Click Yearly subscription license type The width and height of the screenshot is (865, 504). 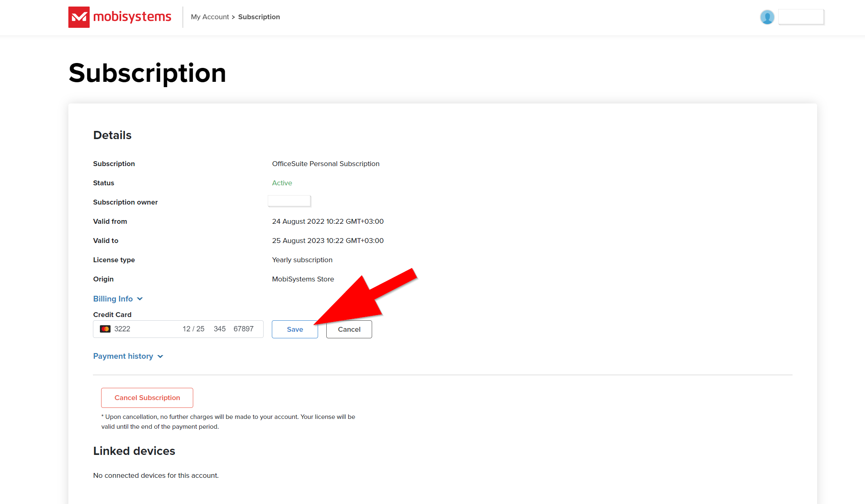click(x=302, y=260)
